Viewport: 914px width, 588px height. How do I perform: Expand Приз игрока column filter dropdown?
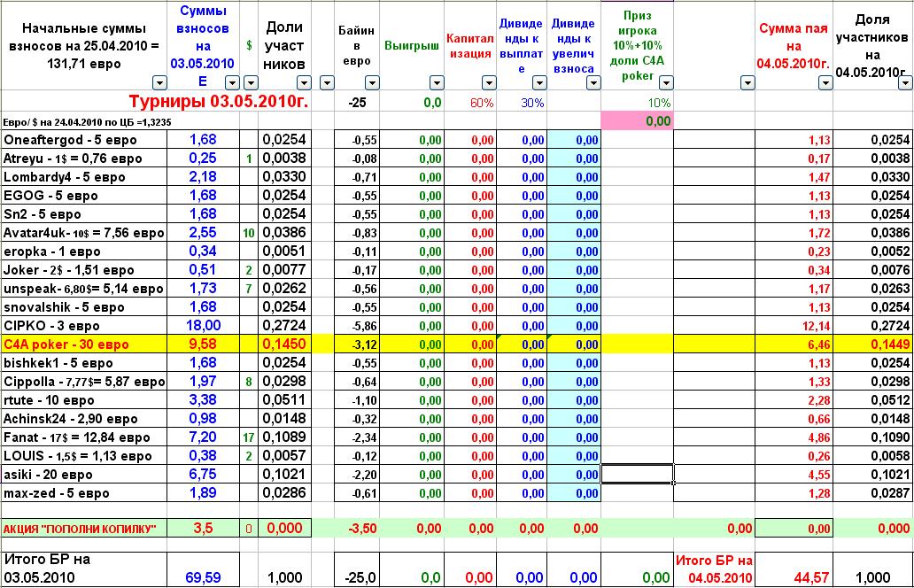pyautogui.click(x=664, y=83)
